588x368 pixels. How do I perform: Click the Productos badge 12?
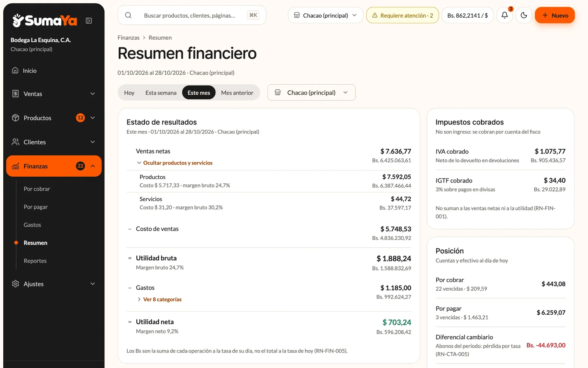80,118
